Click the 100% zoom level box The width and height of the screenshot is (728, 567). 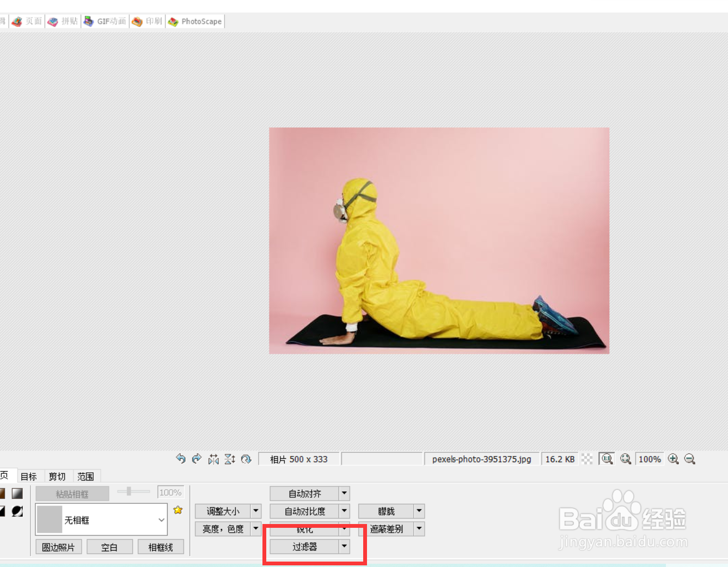650,459
